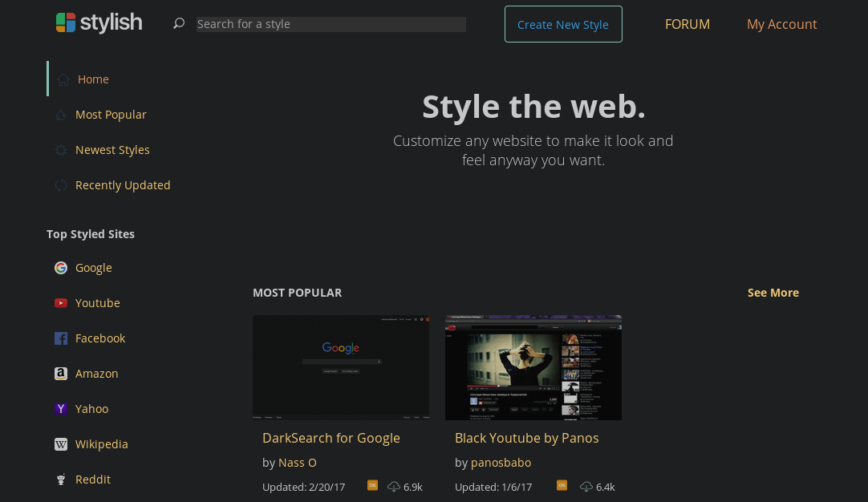View author Nass O profile

click(298, 463)
